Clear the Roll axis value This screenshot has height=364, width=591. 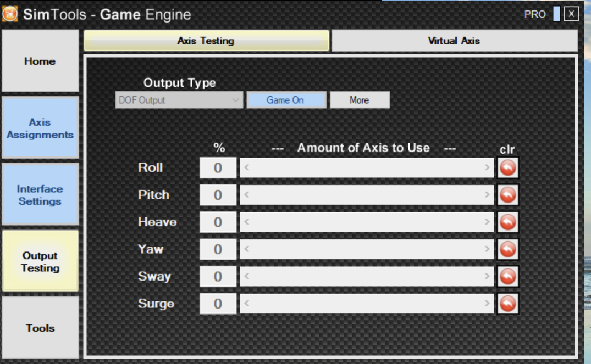[507, 168]
